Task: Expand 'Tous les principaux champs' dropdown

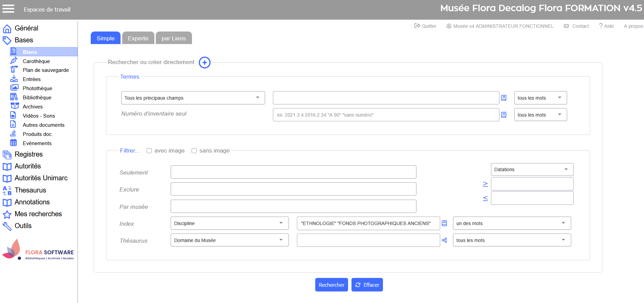Action: 193,98
